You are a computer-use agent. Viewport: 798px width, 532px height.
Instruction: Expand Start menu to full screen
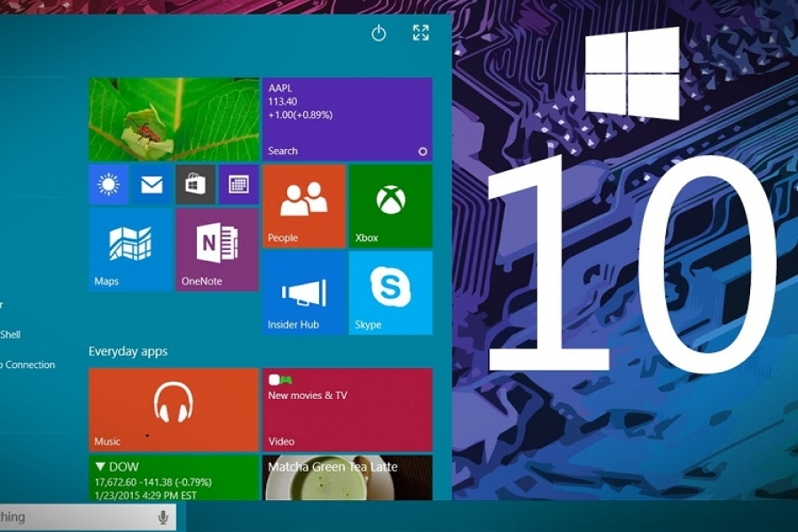[420, 33]
